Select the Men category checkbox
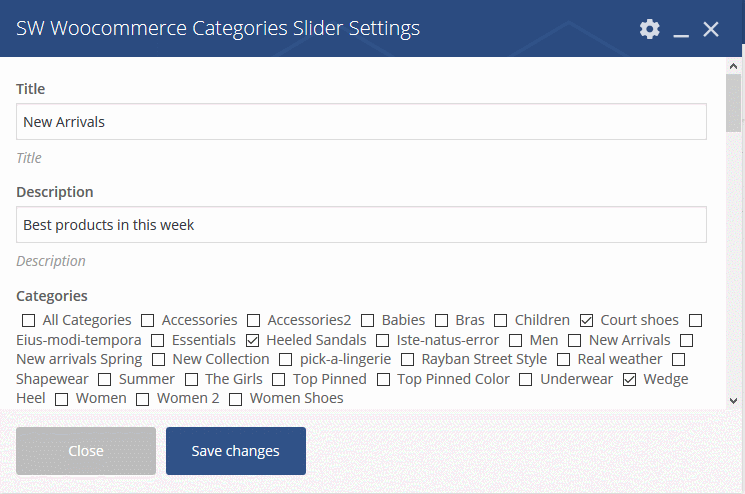 click(x=516, y=341)
